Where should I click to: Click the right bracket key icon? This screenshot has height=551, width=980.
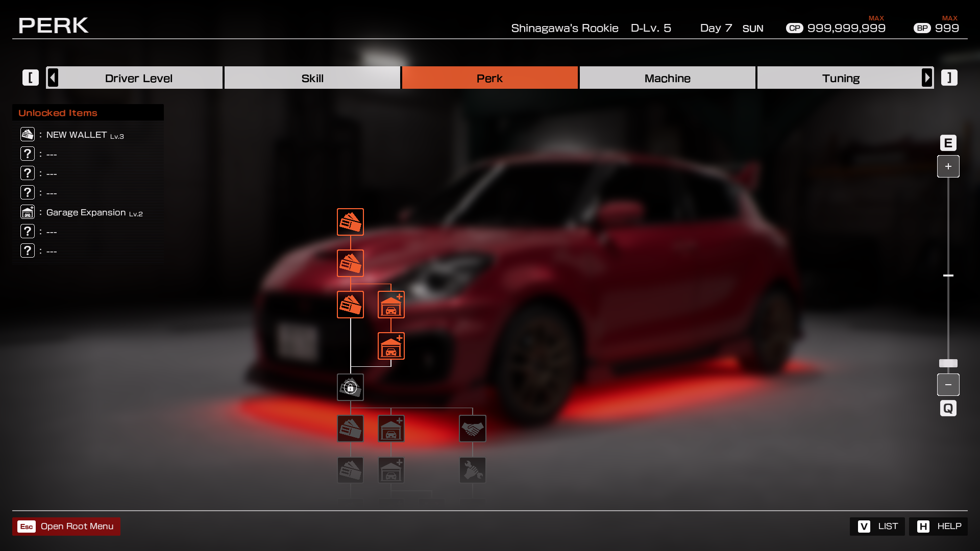click(x=949, y=78)
